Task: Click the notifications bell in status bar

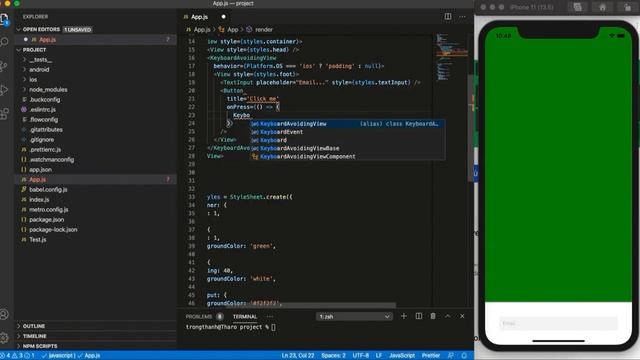Action: (464, 356)
